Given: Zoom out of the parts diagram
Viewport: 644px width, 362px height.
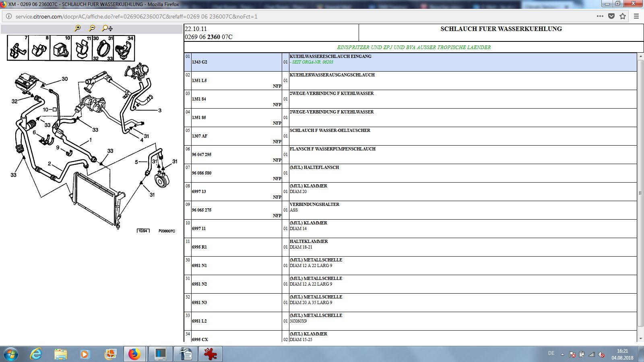Looking at the screenshot, I should pos(92,28).
